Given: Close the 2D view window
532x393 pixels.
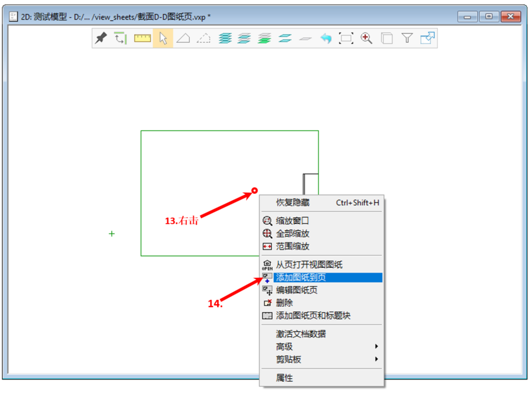Looking at the screenshot, I should click(511, 16).
